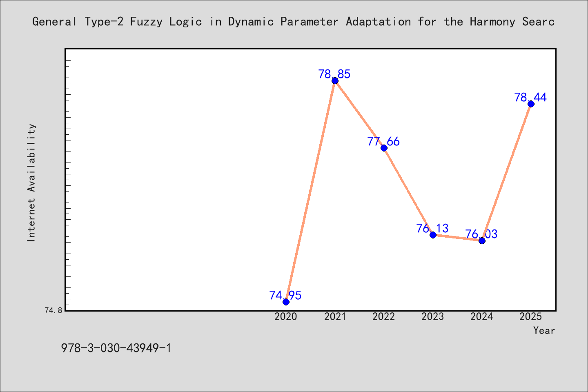Click the 2024 data point marker

482,241
